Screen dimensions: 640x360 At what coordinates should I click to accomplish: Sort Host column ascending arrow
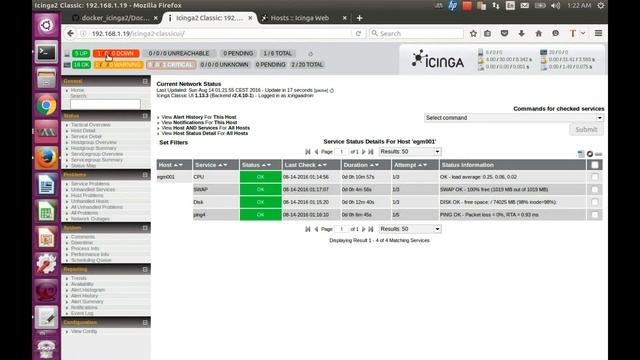click(x=176, y=165)
